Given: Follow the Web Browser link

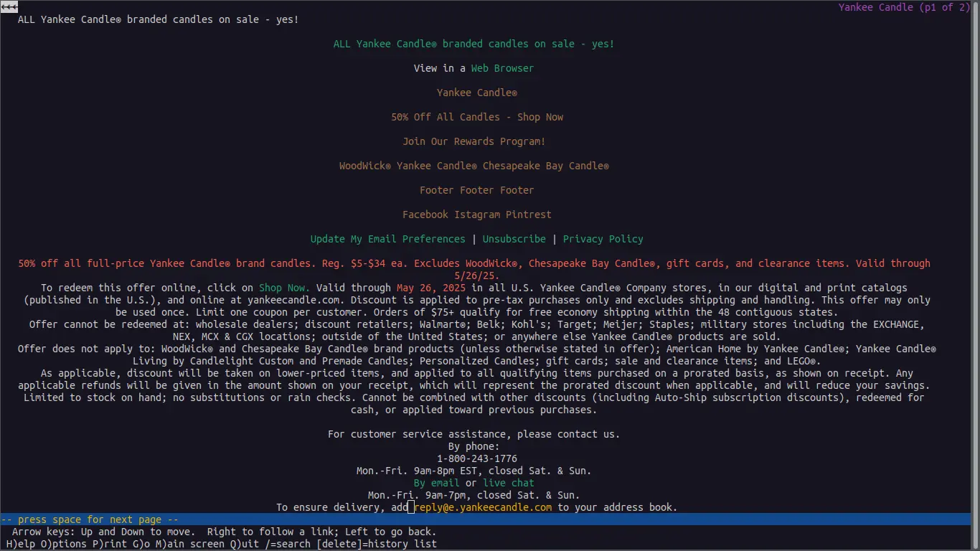Looking at the screenshot, I should (502, 68).
